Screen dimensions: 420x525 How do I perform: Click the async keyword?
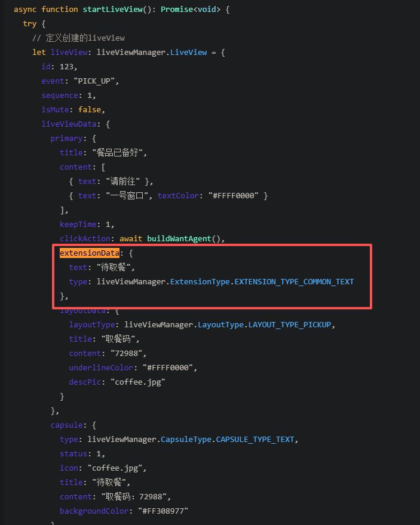[25, 10]
